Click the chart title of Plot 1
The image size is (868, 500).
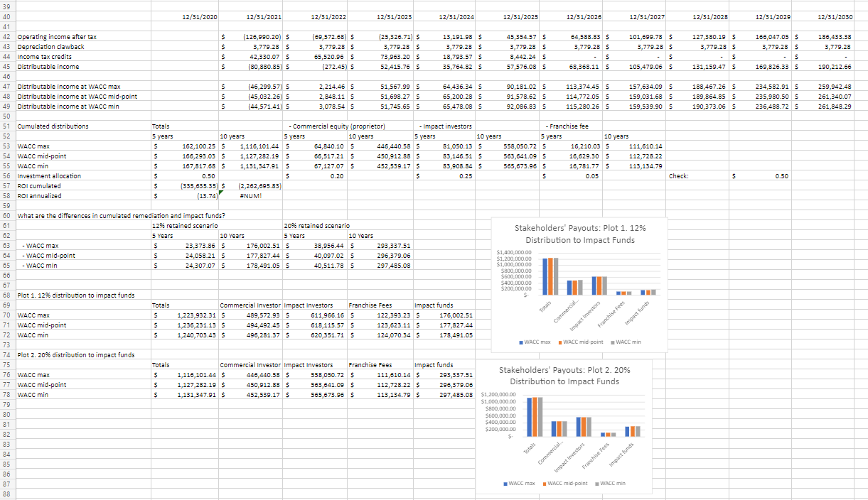click(x=579, y=234)
